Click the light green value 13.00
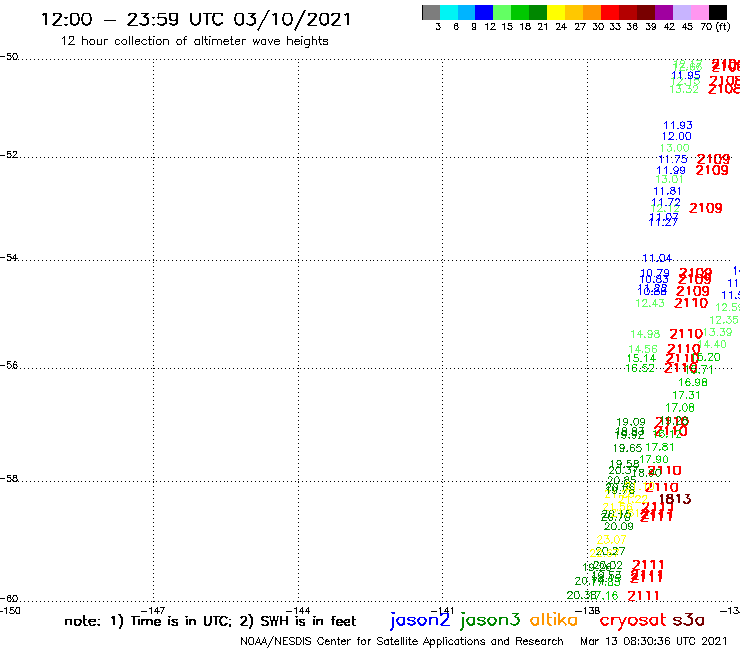740x650 pixels. pos(674,148)
